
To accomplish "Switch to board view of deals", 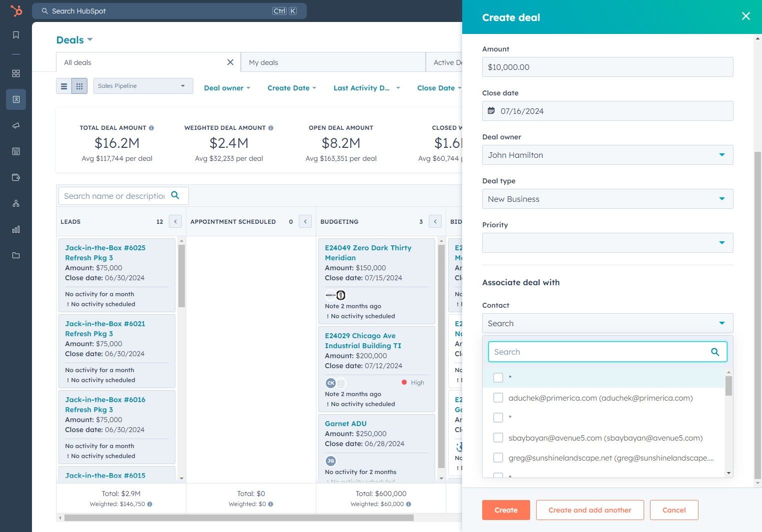I will [x=79, y=86].
